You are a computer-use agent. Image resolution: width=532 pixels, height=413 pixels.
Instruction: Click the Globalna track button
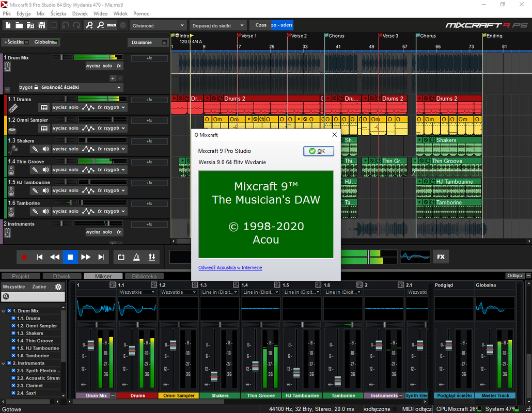(x=45, y=42)
